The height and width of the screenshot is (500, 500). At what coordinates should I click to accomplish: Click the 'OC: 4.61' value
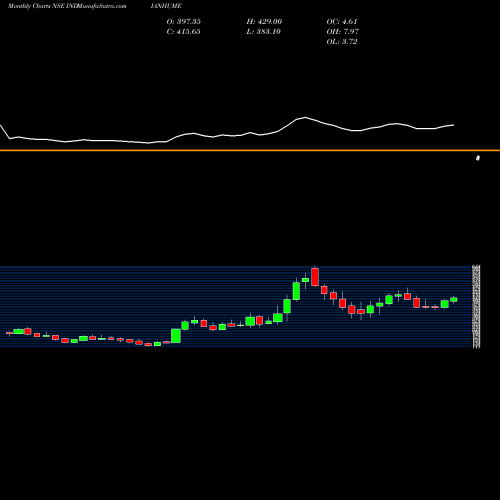coord(342,22)
